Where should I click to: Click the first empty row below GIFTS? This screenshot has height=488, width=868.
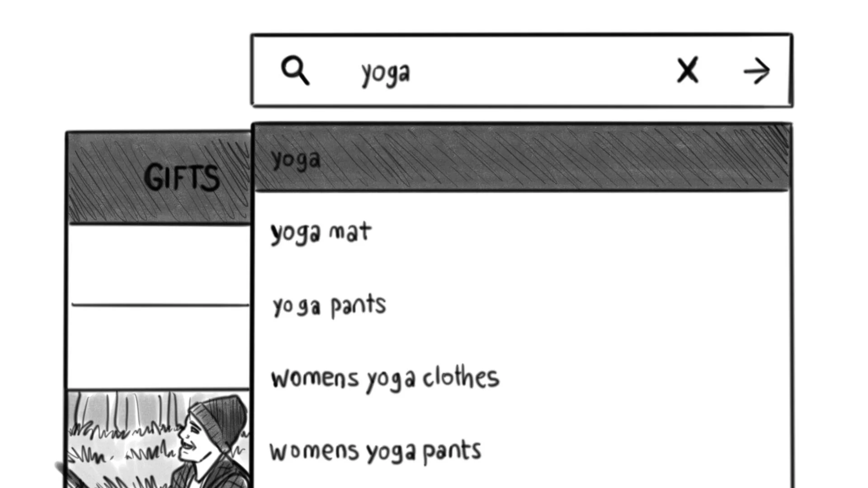pos(159,264)
